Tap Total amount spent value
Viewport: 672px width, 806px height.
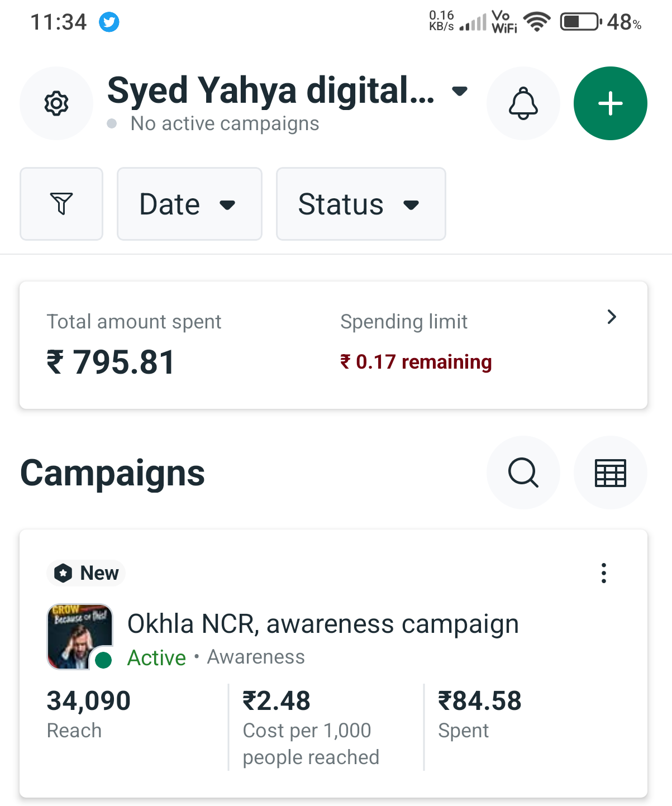tap(111, 362)
